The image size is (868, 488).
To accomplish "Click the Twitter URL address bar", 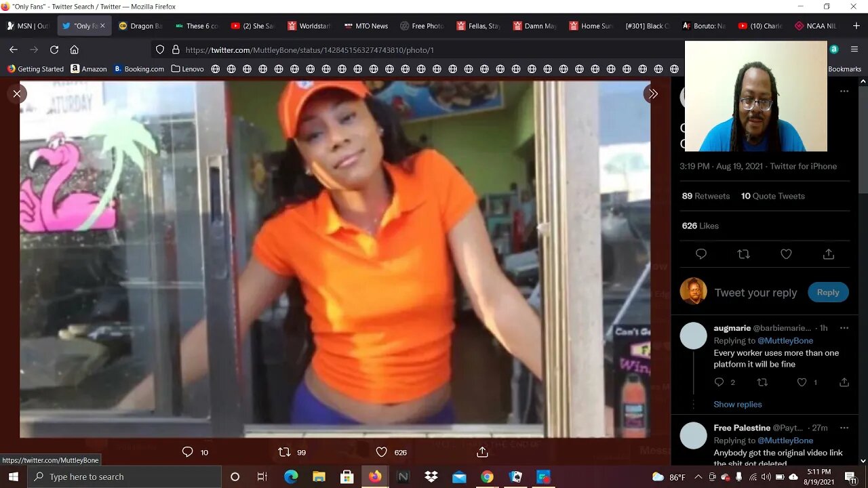I will 420,49.
